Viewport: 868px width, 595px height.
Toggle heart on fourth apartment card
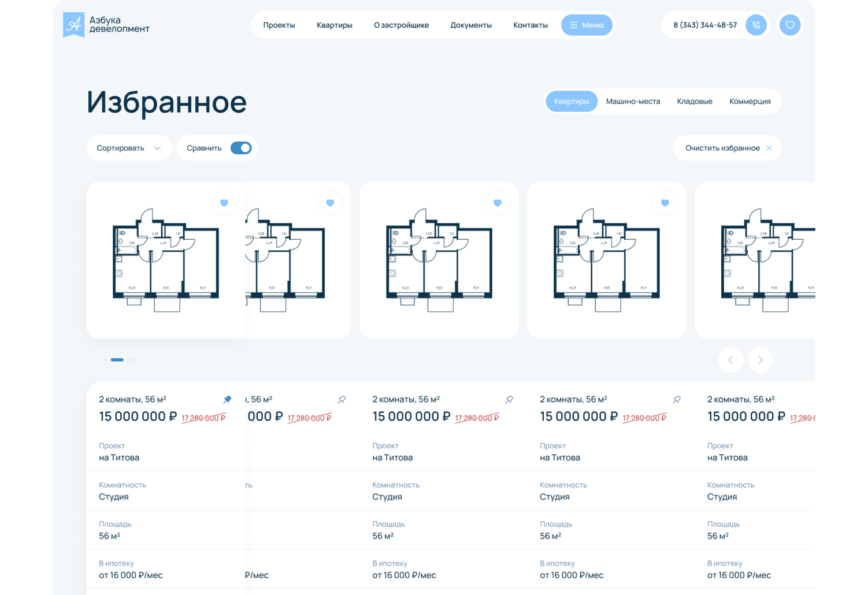665,203
